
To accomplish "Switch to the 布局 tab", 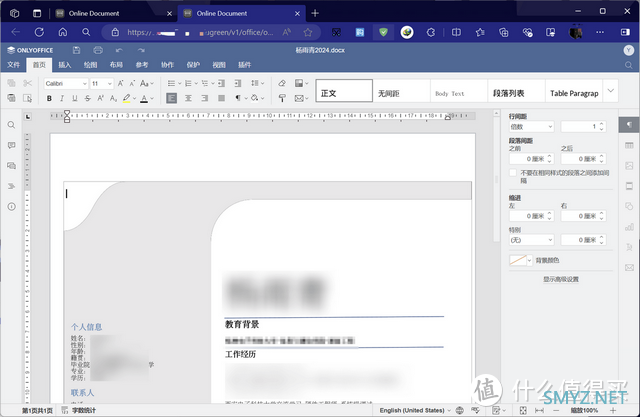I will [116, 65].
